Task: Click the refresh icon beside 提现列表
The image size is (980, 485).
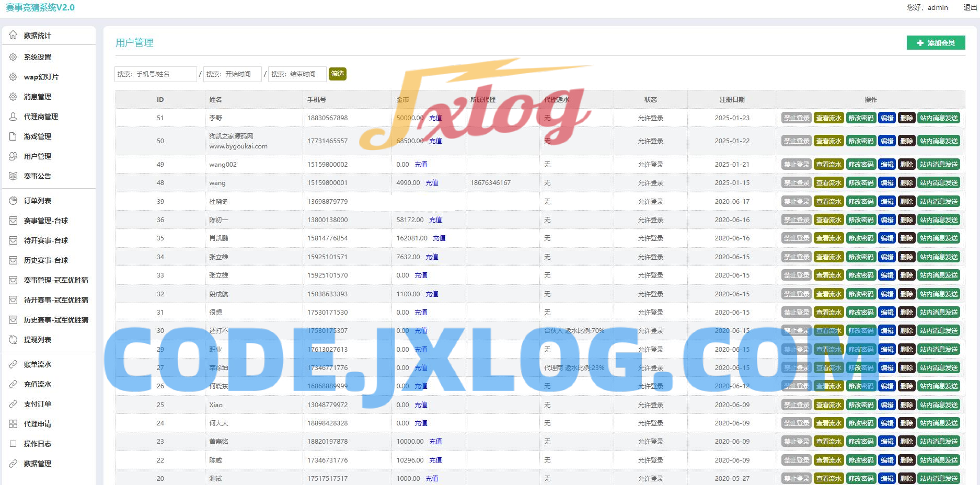Action: (x=13, y=340)
